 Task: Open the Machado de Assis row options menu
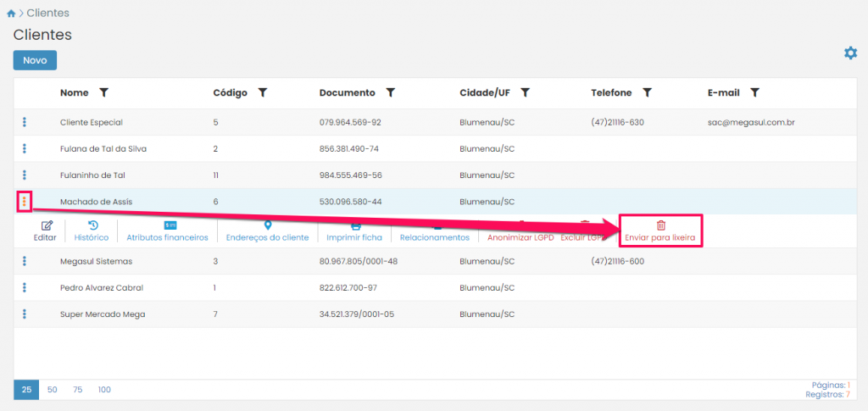click(x=25, y=202)
